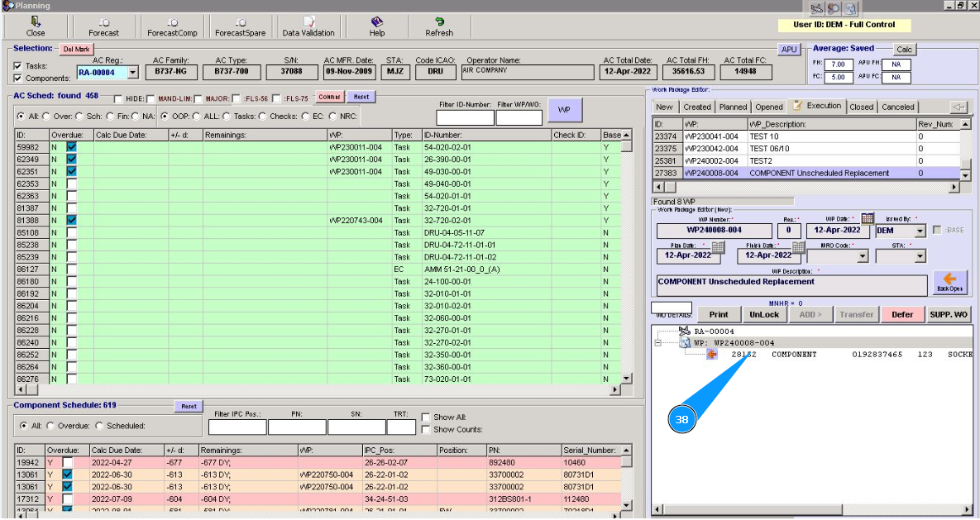This screenshot has width=980, height=520.
Task: Switch to the Planned tab
Action: click(733, 107)
